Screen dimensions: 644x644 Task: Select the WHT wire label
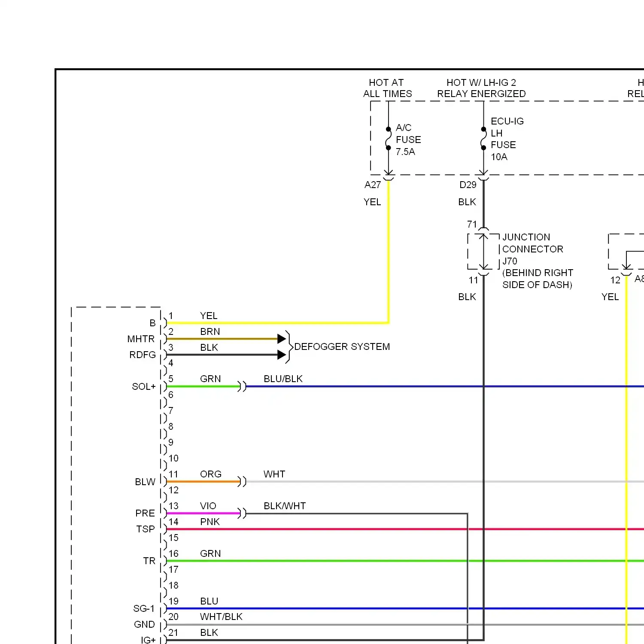pos(274,474)
